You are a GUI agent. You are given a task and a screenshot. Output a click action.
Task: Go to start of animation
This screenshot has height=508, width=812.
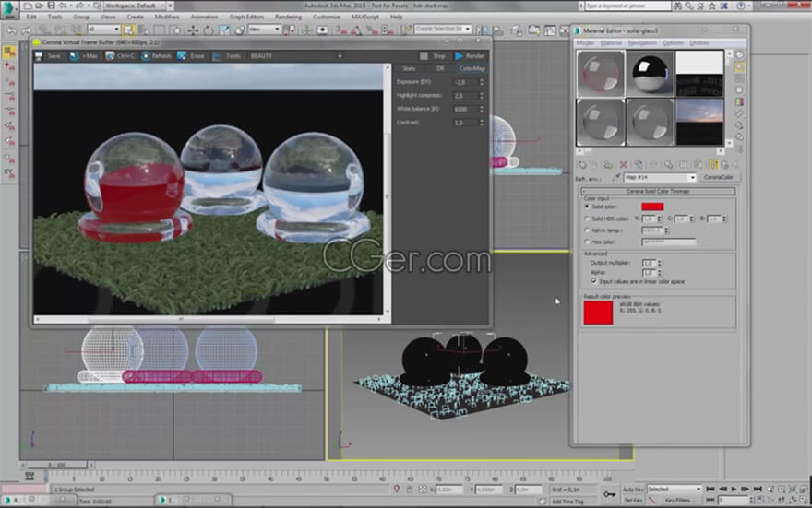[710, 489]
